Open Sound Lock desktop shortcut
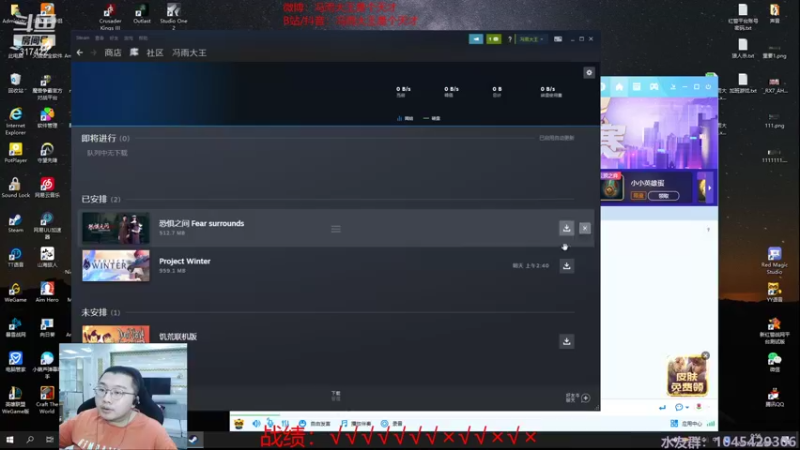This screenshot has width=800, height=450. coord(15,187)
